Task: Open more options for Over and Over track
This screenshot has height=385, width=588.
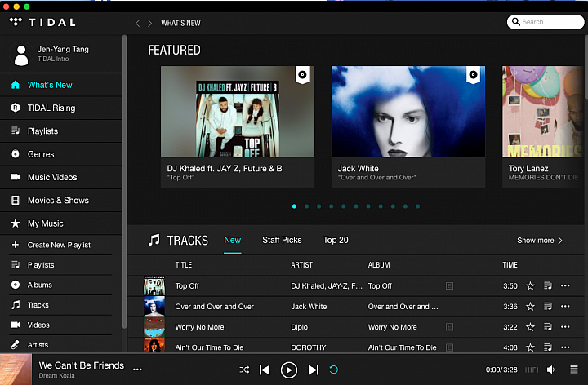Action: click(x=565, y=307)
